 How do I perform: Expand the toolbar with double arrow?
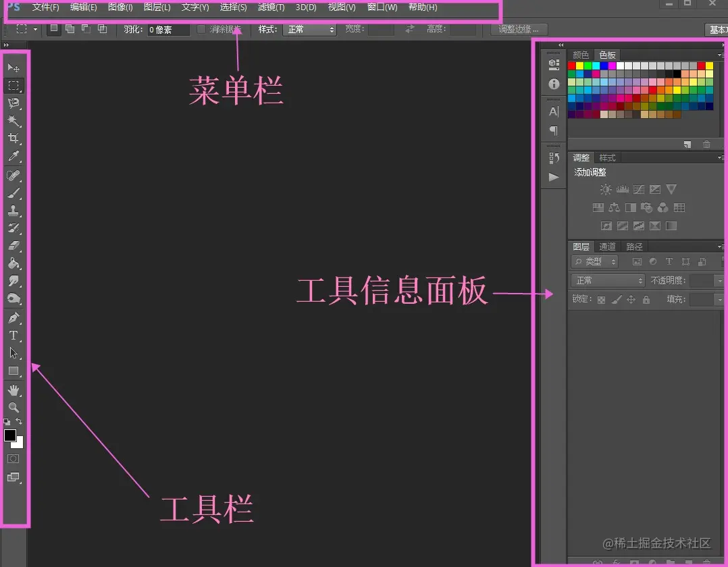[x=6, y=45]
